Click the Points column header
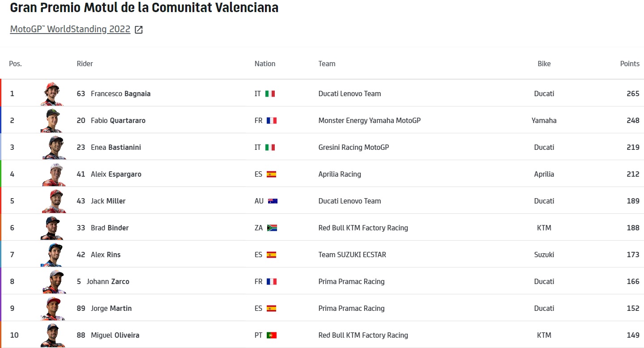The height and width of the screenshot is (348, 644). coord(629,64)
